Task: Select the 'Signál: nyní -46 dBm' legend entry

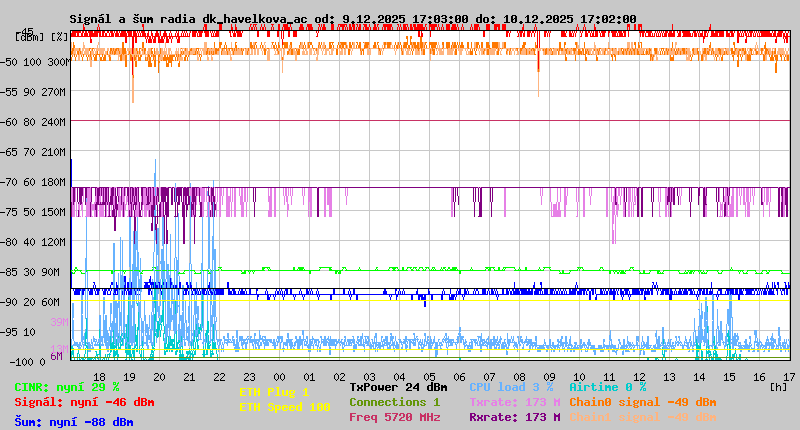Action: [x=84, y=402]
